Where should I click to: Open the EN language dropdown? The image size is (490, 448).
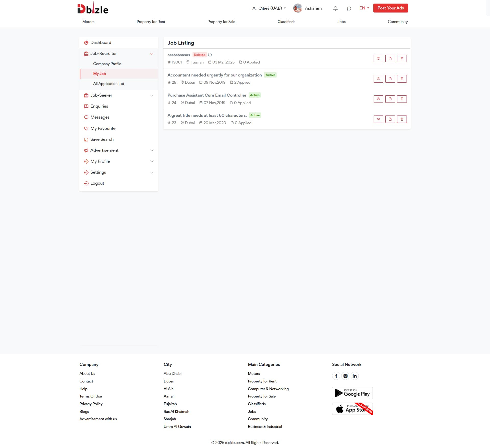click(x=364, y=8)
